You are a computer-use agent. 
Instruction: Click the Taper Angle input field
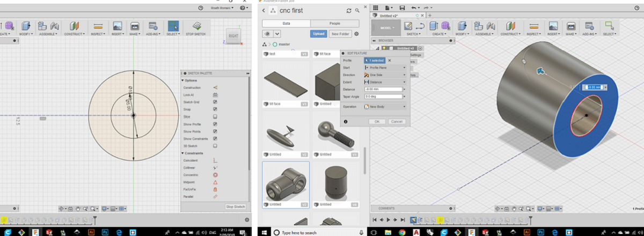tap(383, 97)
